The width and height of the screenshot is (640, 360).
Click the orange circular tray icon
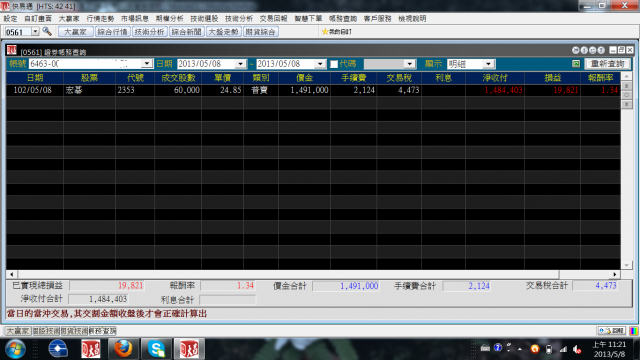coord(535,349)
